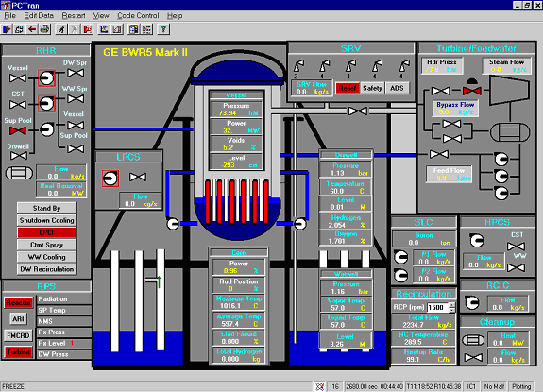Select SRV ADS mode
The width and height of the screenshot is (543, 392).
397,88
